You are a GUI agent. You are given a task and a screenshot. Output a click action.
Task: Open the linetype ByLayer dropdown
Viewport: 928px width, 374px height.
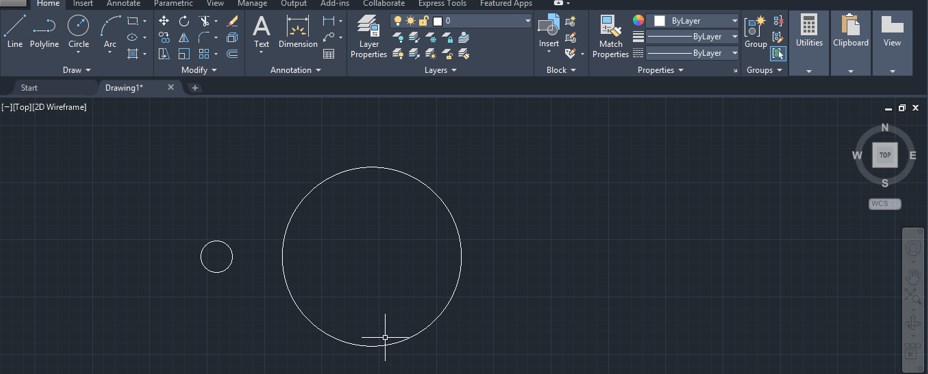734,53
